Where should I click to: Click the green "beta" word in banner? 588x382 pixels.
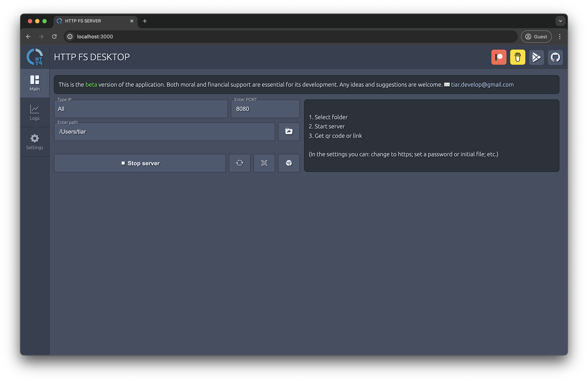point(91,85)
